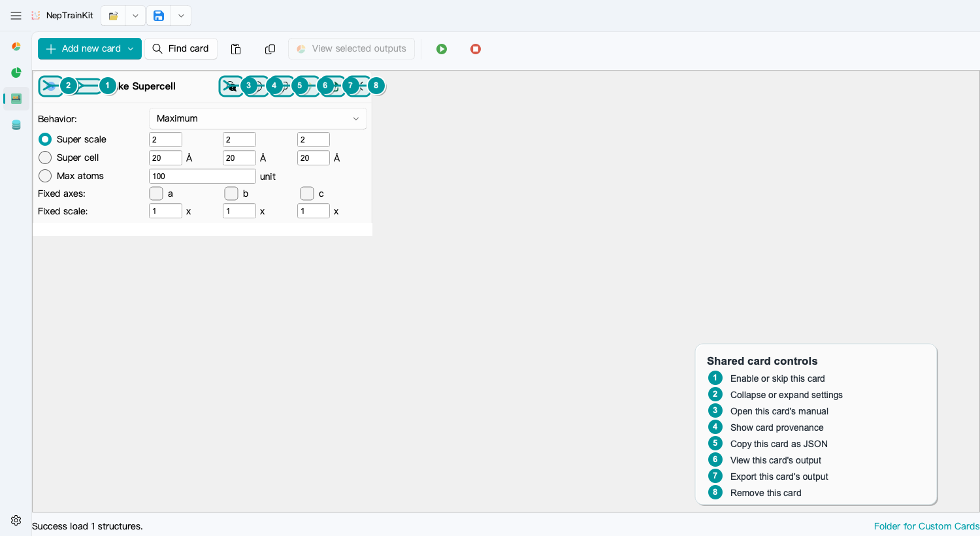Open the teal database sidebar page
980x536 pixels.
16,125
